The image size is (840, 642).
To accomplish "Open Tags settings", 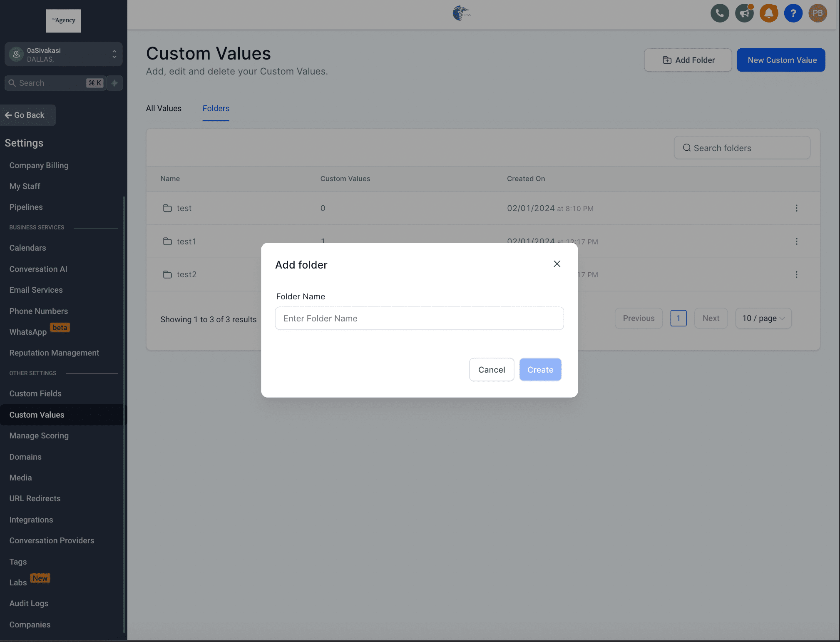I will pos(18,562).
